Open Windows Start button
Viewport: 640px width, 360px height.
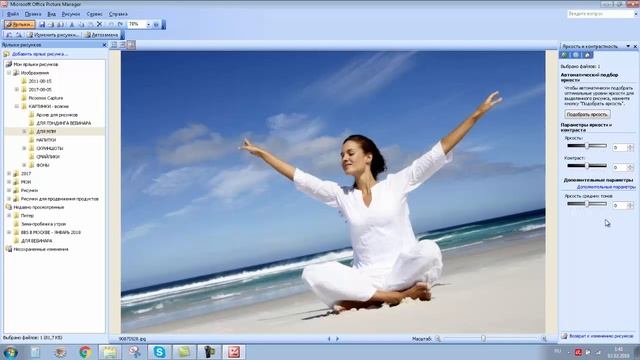[10, 352]
